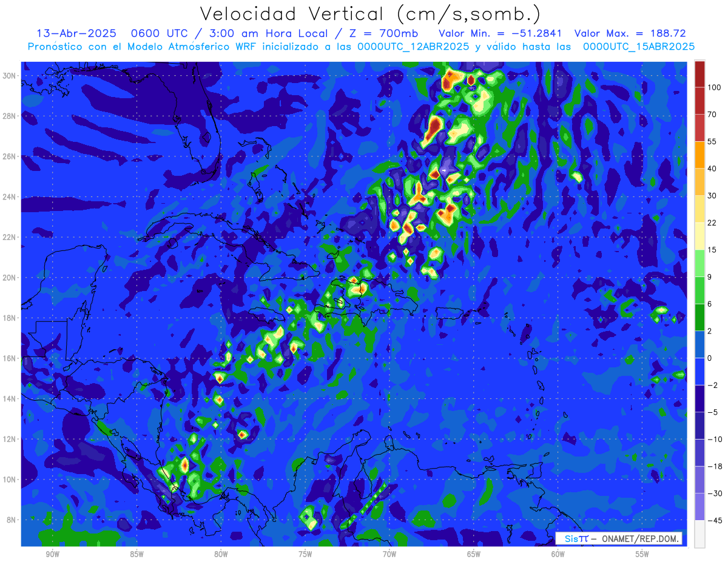
Task: Click the colorbar value "22"
Action: (712, 222)
